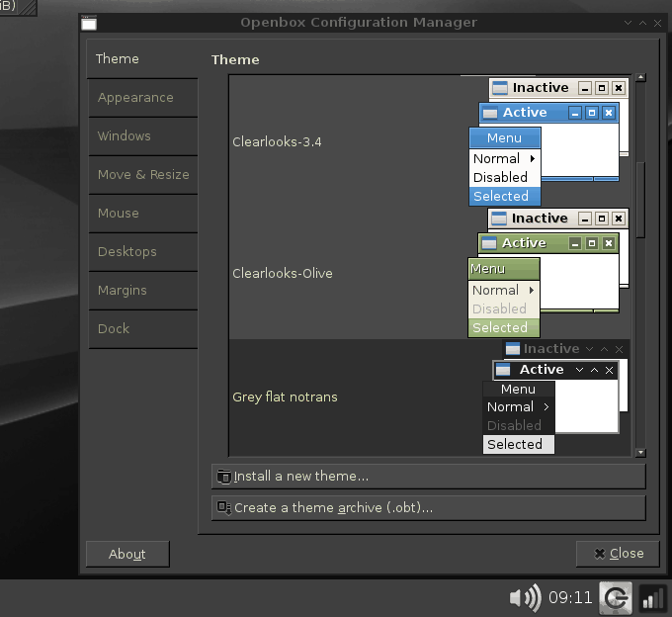The image size is (672, 617).
Task: Open the About dialog
Action: [127, 554]
